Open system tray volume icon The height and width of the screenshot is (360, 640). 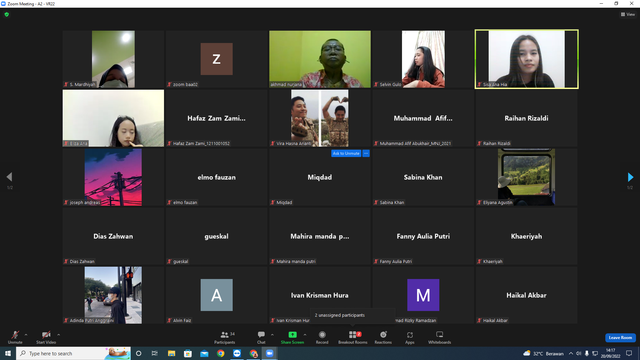(578, 353)
